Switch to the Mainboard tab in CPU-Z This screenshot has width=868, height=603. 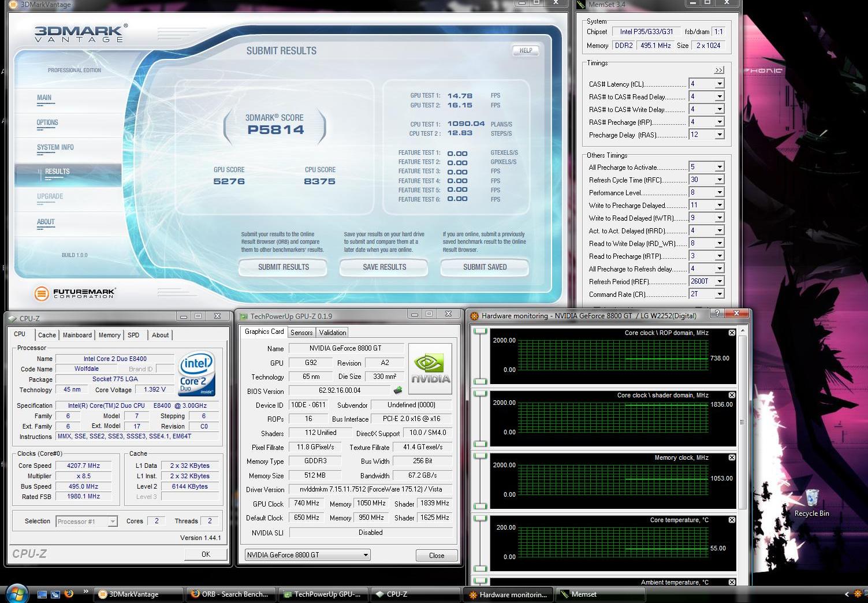pos(77,335)
